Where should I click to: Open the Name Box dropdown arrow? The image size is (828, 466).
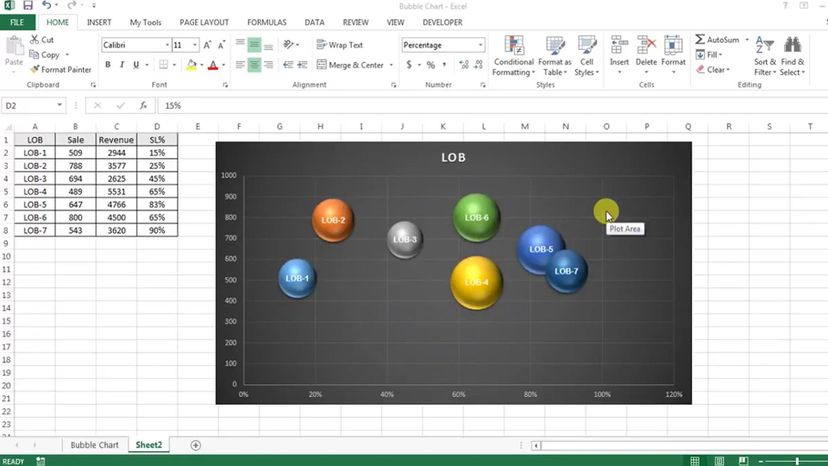[x=59, y=105]
